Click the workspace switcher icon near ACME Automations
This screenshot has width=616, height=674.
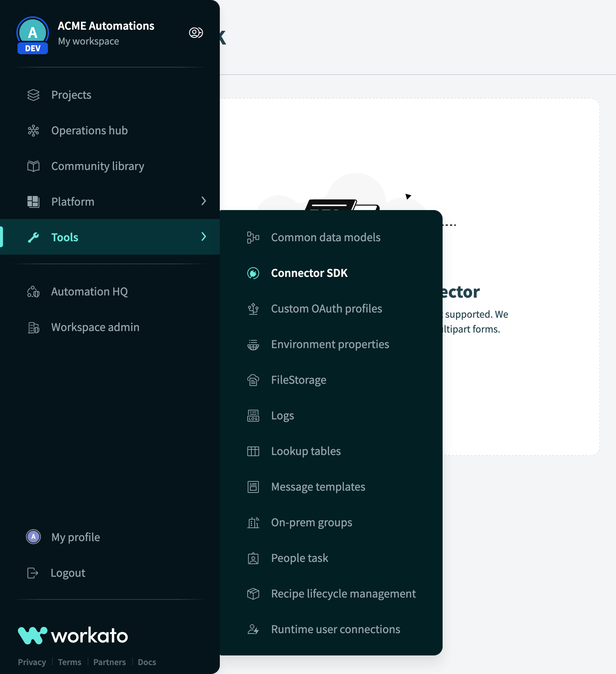tap(196, 33)
